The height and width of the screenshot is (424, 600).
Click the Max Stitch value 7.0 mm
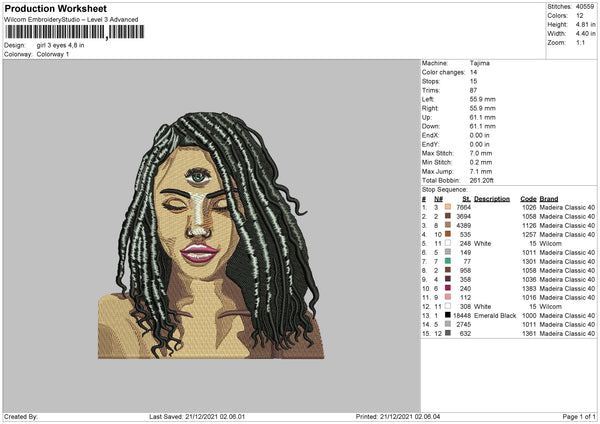pyautogui.click(x=481, y=153)
